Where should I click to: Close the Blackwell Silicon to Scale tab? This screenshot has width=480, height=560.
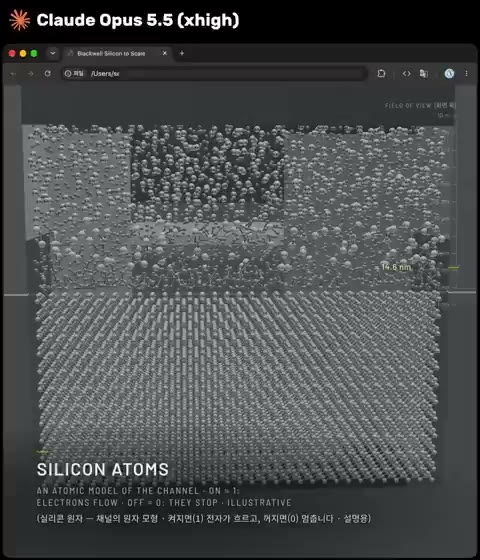(165, 53)
